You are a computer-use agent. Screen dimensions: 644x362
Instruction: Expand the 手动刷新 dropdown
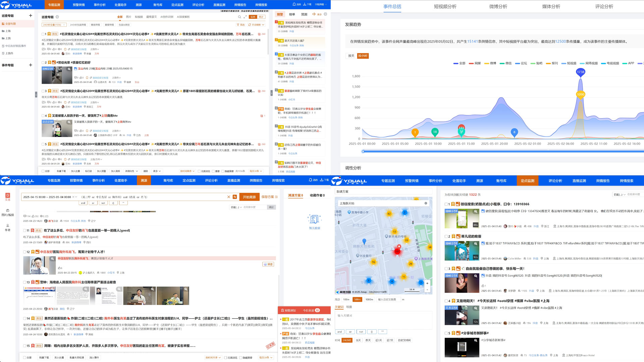pos(256,25)
